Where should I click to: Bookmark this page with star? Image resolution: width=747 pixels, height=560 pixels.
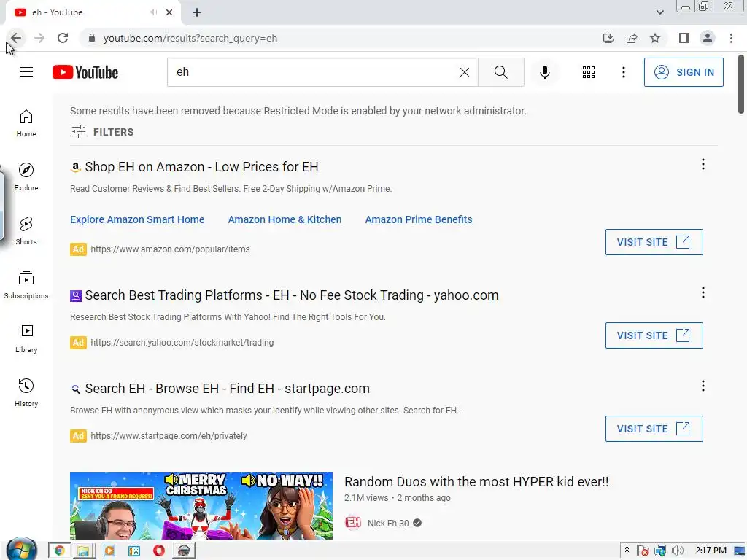pyautogui.click(x=655, y=38)
